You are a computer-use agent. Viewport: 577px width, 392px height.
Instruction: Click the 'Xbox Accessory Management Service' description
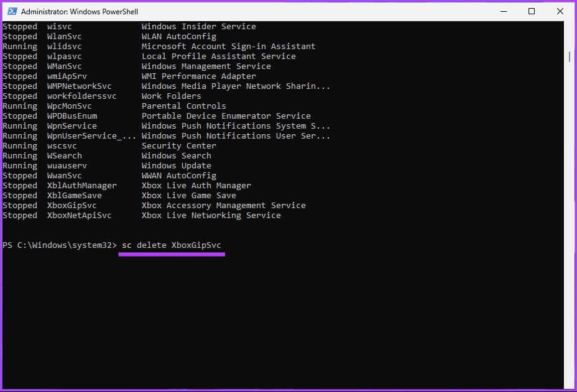coord(223,206)
